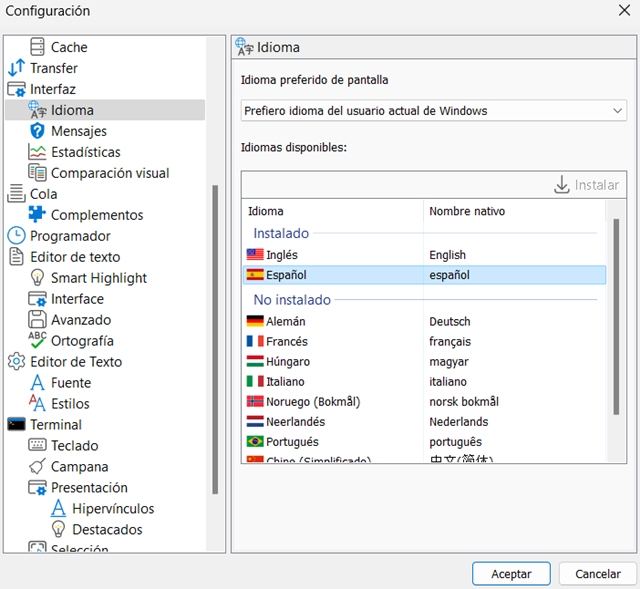Open the preferred display language dropdown
The width and height of the screenshot is (640, 589).
pos(433,111)
